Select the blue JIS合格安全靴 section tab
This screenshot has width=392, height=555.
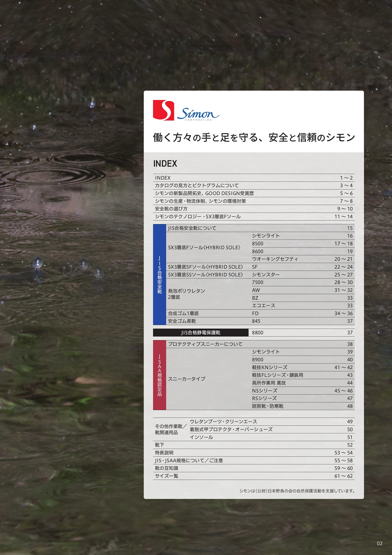160,275
